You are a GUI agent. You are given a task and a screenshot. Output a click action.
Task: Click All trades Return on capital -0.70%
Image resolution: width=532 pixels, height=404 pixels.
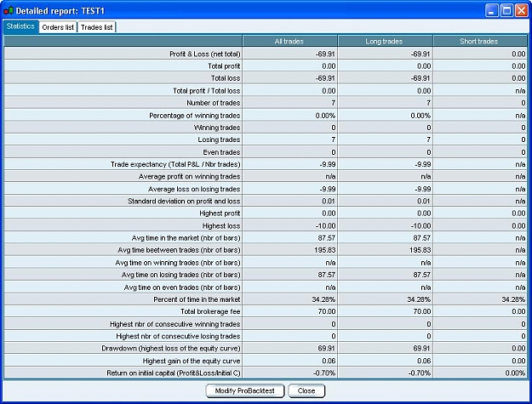click(x=324, y=373)
